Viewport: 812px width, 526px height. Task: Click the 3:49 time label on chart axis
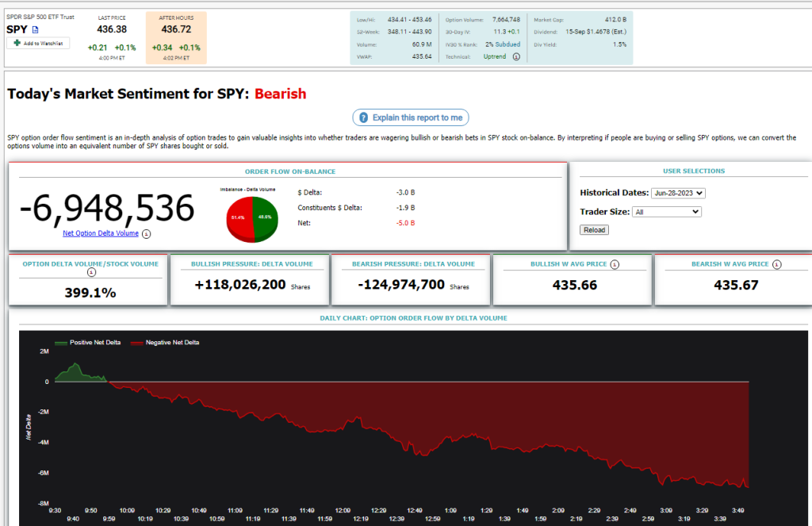coord(738,510)
